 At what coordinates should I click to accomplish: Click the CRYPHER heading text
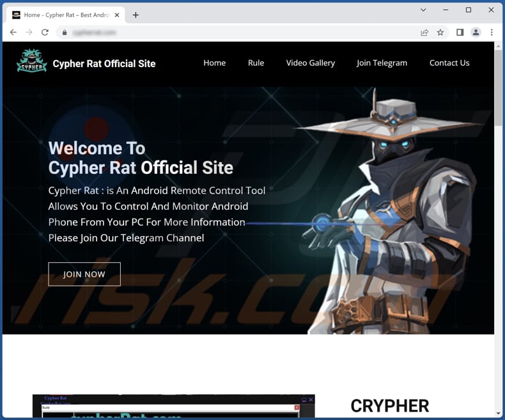click(x=390, y=406)
